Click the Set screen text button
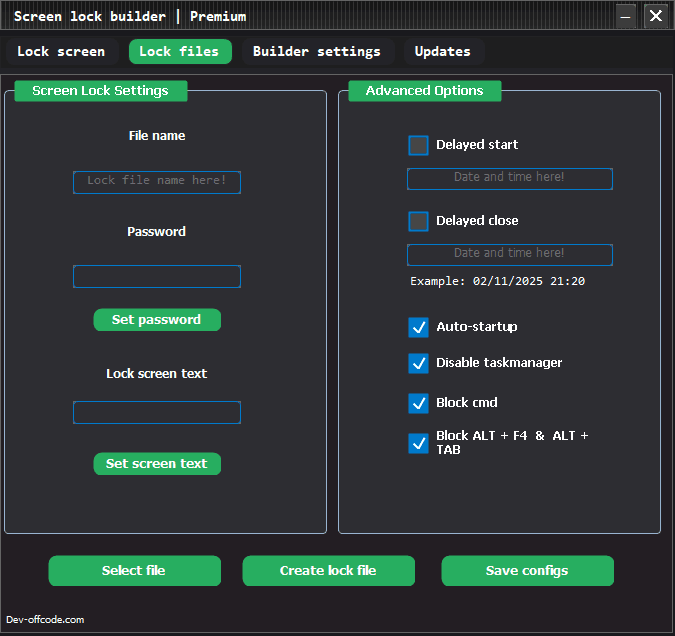The width and height of the screenshot is (675, 636). 157,464
